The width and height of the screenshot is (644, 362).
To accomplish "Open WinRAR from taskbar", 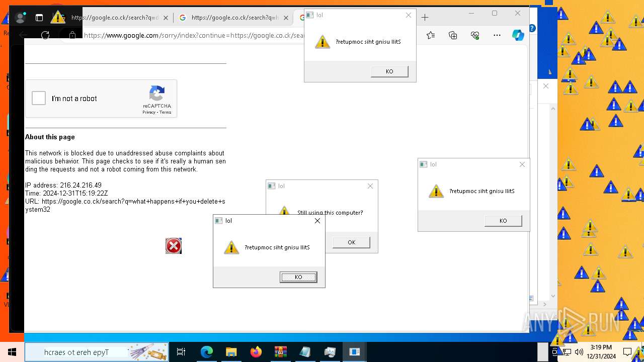I will [x=280, y=352].
